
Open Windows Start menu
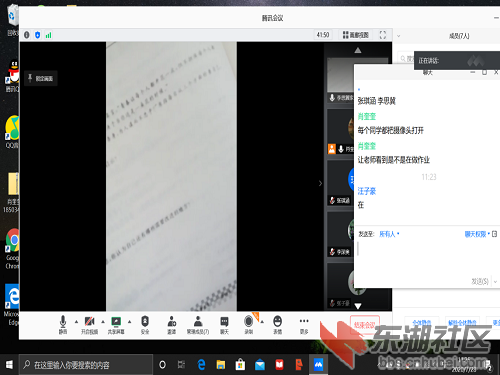tap(9, 365)
